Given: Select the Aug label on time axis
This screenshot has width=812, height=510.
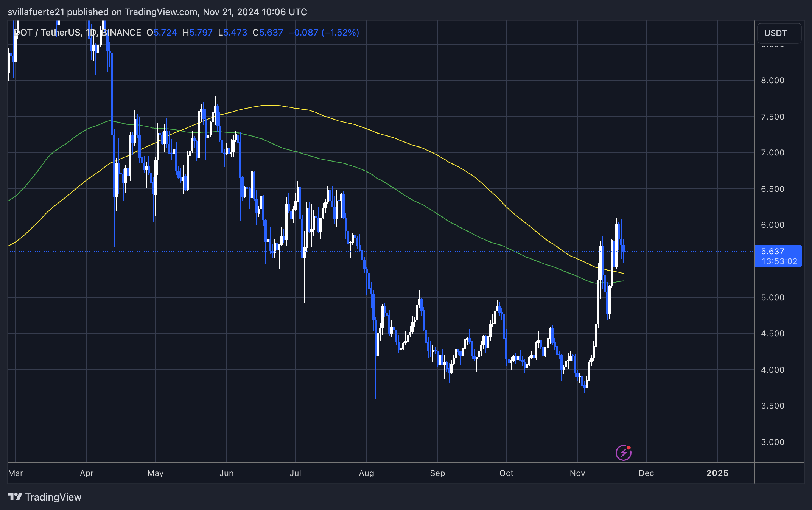Looking at the screenshot, I should (366, 473).
